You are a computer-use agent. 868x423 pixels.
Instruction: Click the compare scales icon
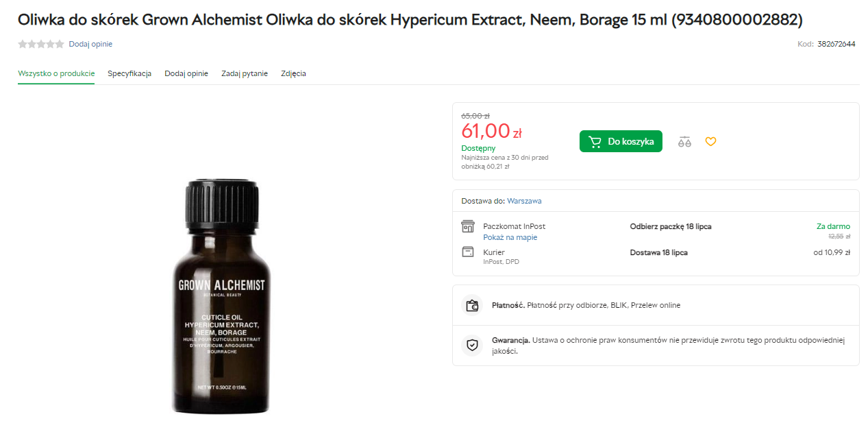tap(684, 142)
